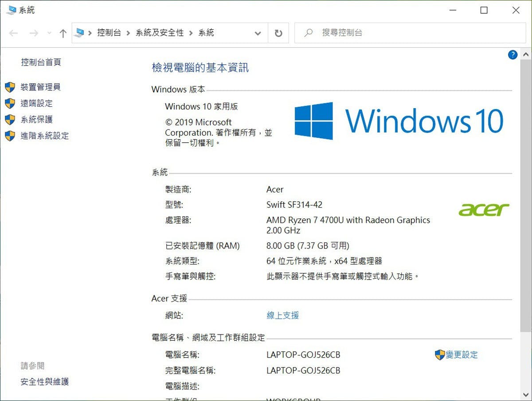
Task: Refresh the address bar location
Action: coord(278,33)
